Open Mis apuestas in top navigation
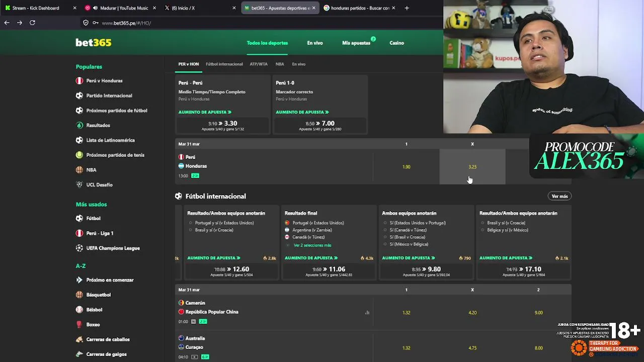The width and height of the screenshot is (644, 362). coord(356,43)
